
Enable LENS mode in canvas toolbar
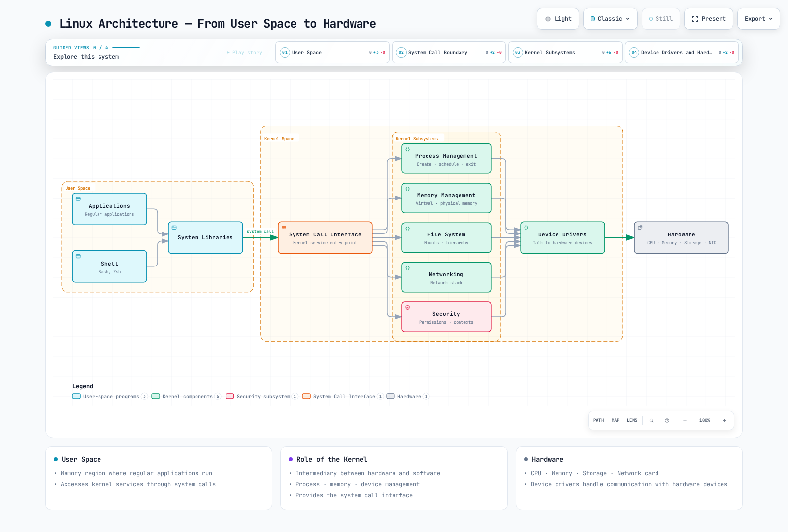tap(632, 421)
